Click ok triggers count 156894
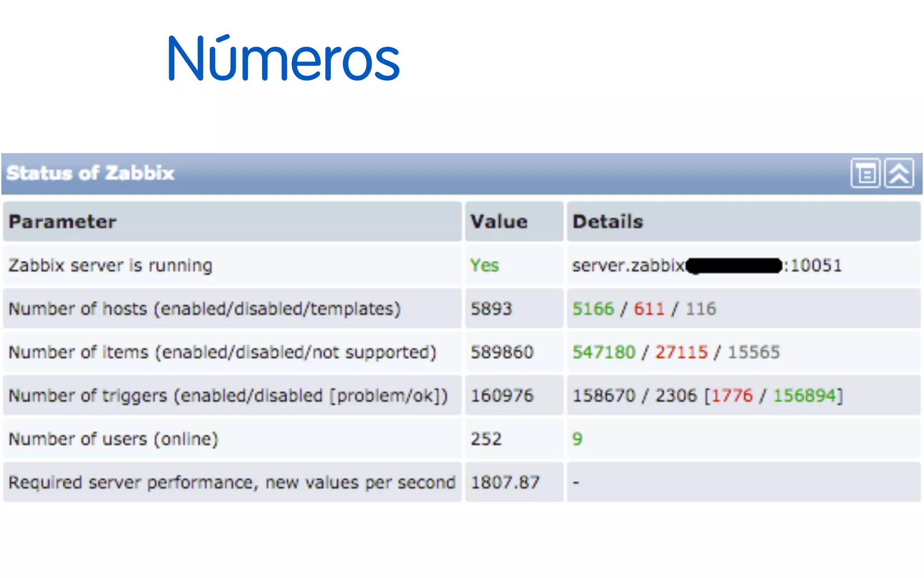Screen dimensions: 924x578 tap(805, 396)
